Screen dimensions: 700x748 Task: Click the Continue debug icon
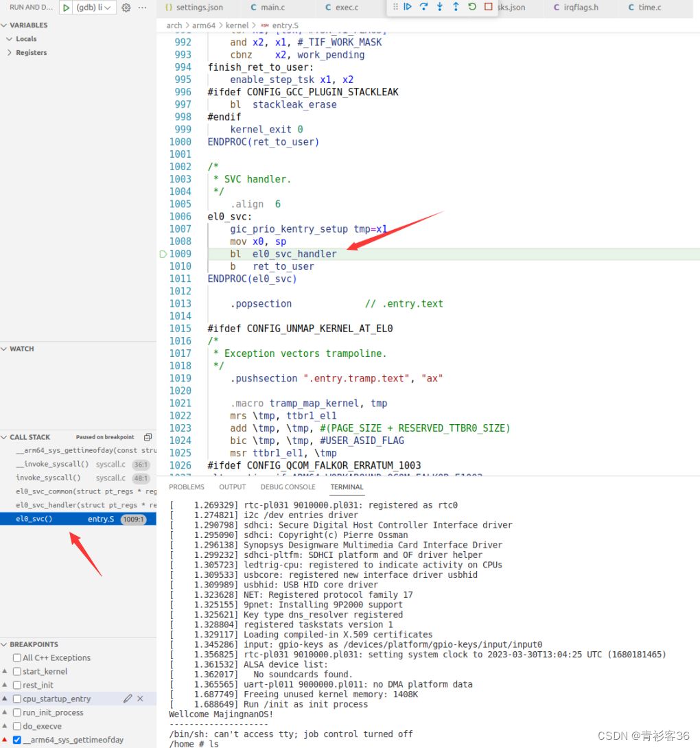(x=408, y=7)
